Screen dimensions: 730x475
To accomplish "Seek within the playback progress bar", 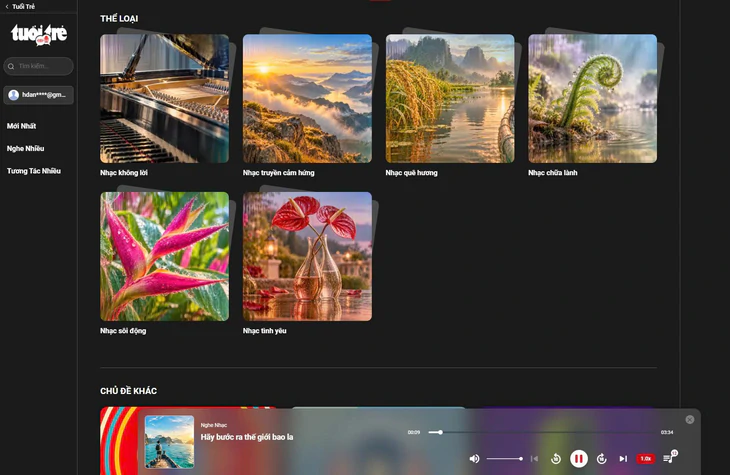I will click(x=542, y=433).
